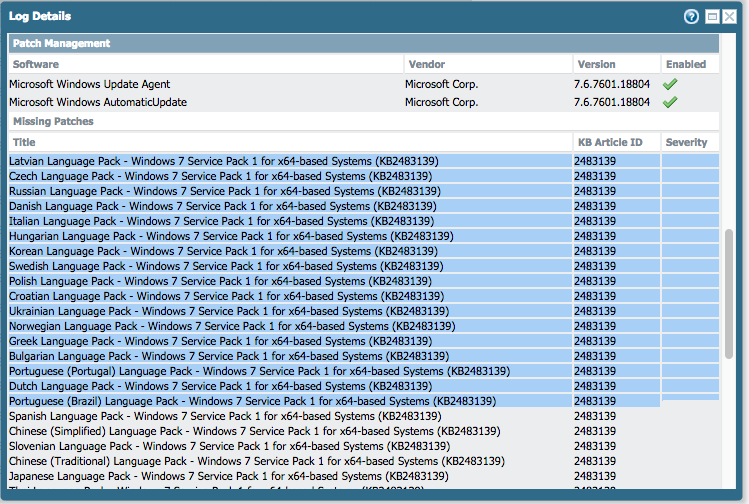Select the Portuguese (Portugal) Language Pack row

point(364,371)
